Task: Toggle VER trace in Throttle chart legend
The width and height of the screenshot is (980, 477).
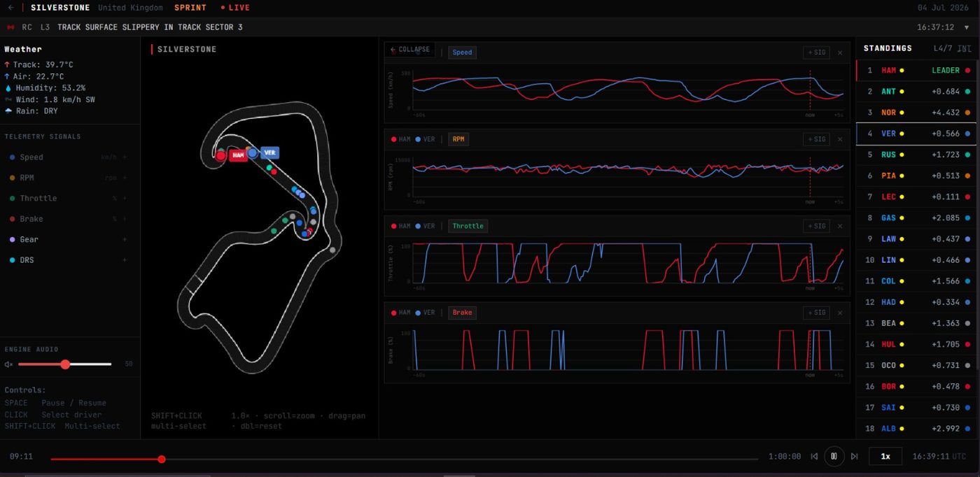Action: pos(425,226)
